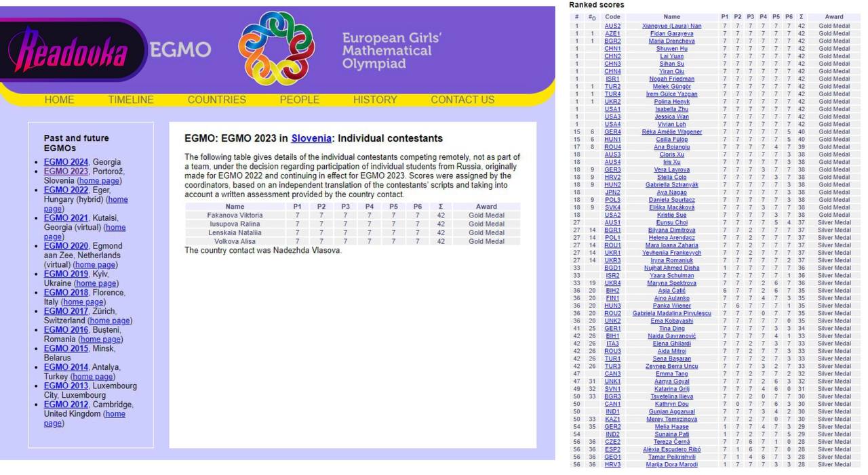Open the EGMO 2023 link in sidebar
This screenshot has width=868, height=475.
tap(66, 171)
